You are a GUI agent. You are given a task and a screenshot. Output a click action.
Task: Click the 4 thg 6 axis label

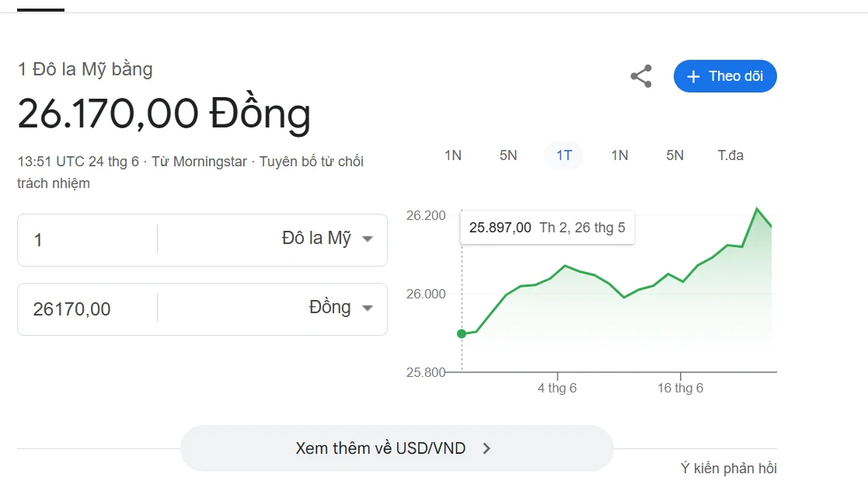(x=557, y=388)
